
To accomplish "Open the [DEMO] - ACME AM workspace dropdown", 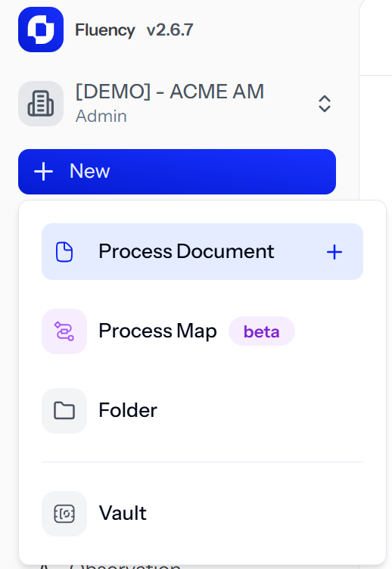I will (177, 104).
